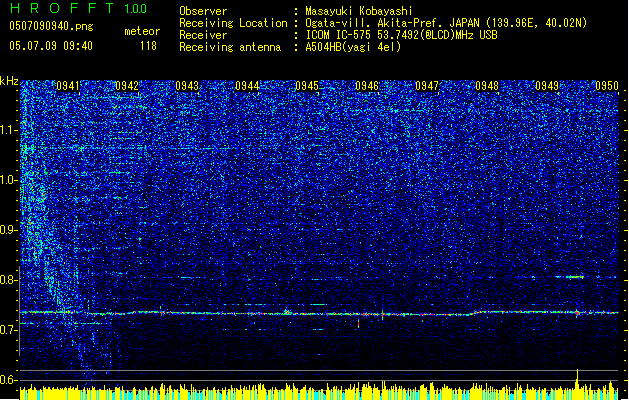Click the 1.0 kHz frequency axis label
Viewport: 629px width, 400px height.
tap(9, 180)
